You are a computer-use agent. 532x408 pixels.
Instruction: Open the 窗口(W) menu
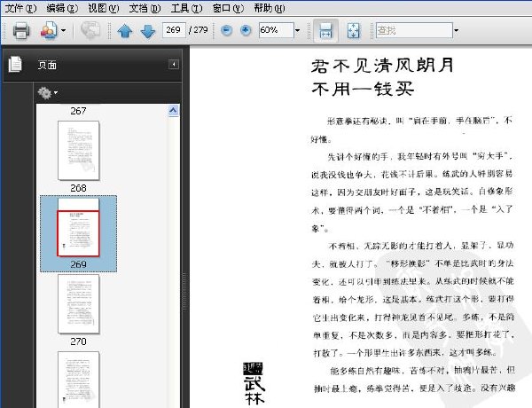coord(228,8)
